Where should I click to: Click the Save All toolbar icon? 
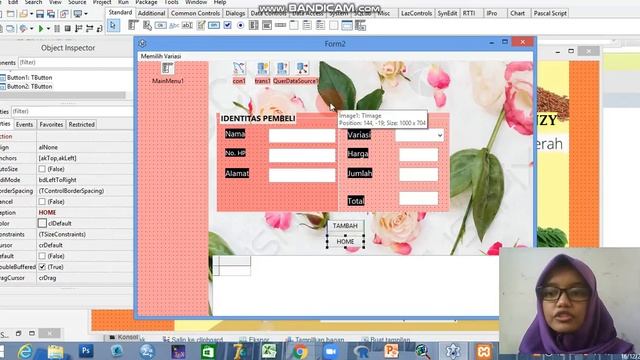click(51, 14)
